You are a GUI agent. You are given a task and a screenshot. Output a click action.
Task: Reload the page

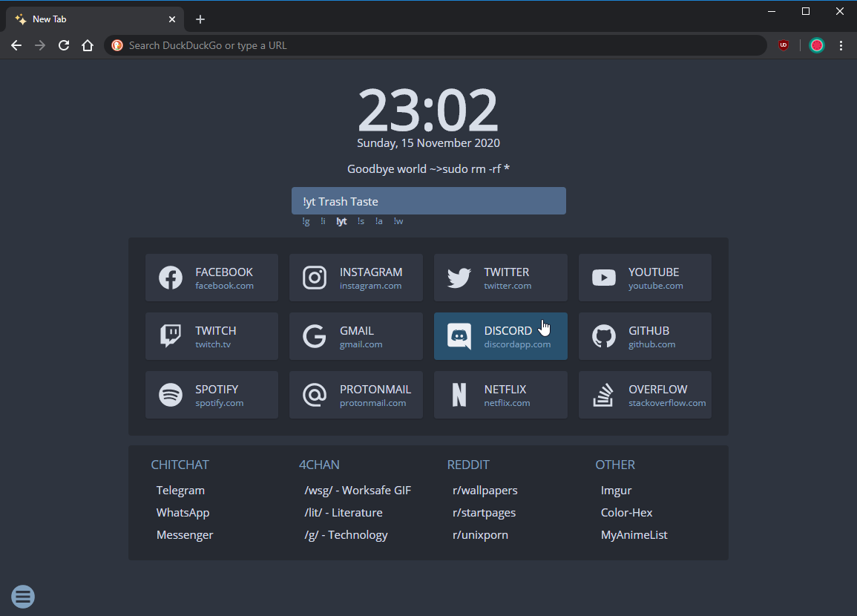coord(64,45)
